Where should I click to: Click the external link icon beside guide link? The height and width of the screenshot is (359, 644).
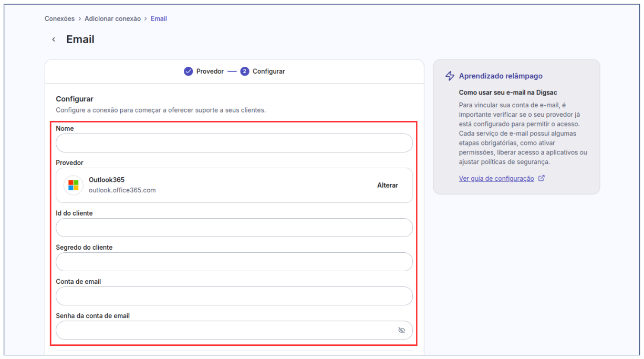coord(542,178)
